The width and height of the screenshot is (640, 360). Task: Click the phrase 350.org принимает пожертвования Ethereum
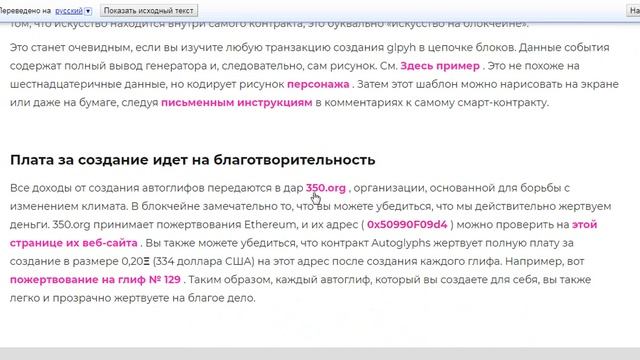[174, 225]
